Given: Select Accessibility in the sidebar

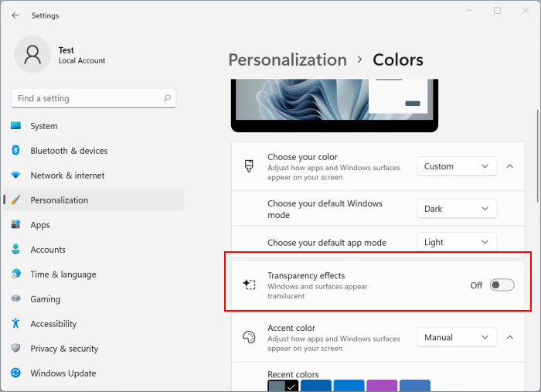Looking at the screenshot, I should [x=94, y=324].
